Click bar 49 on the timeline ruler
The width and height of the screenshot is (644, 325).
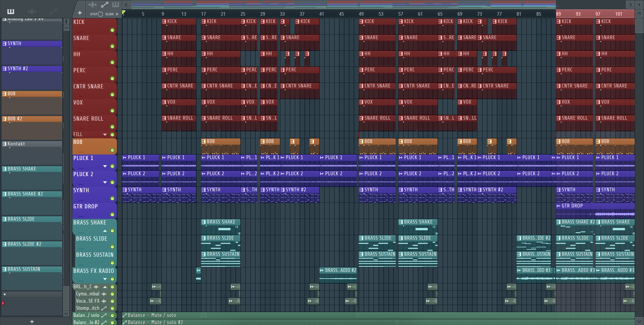point(361,14)
